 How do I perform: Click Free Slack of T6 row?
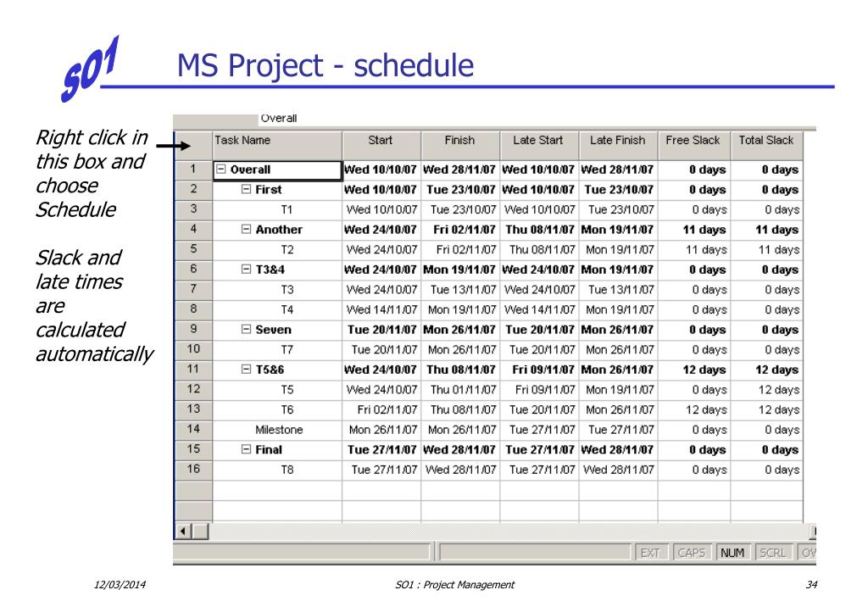pyautogui.click(x=694, y=409)
